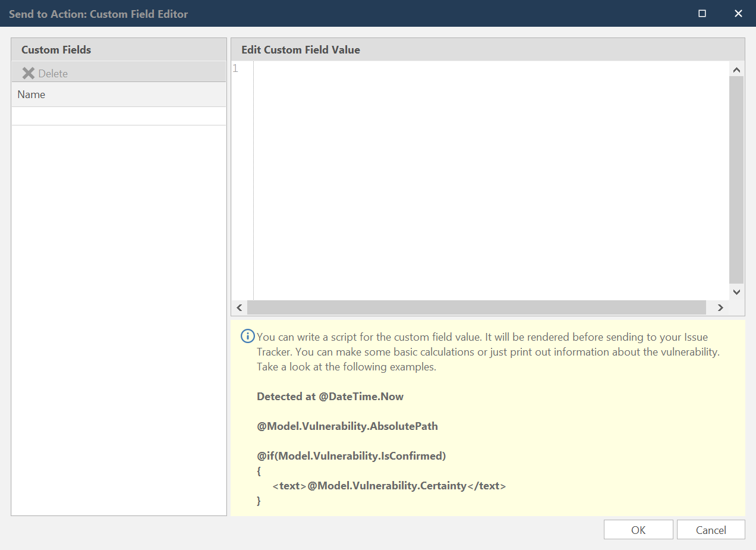Close the Custom Field Editor dialog

click(738, 13)
